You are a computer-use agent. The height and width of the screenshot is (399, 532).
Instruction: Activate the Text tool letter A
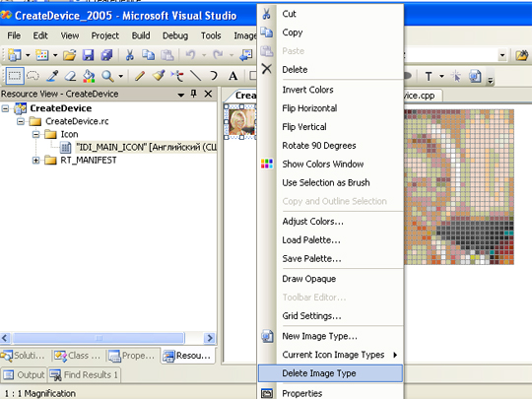233,76
